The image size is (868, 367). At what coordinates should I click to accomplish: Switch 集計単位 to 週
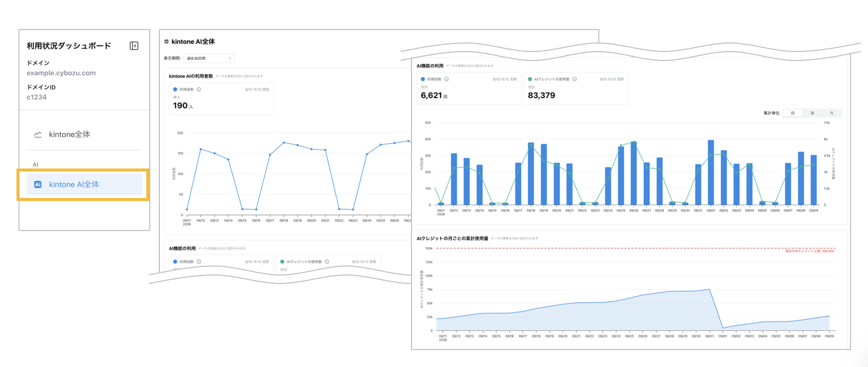pyautogui.click(x=812, y=113)
